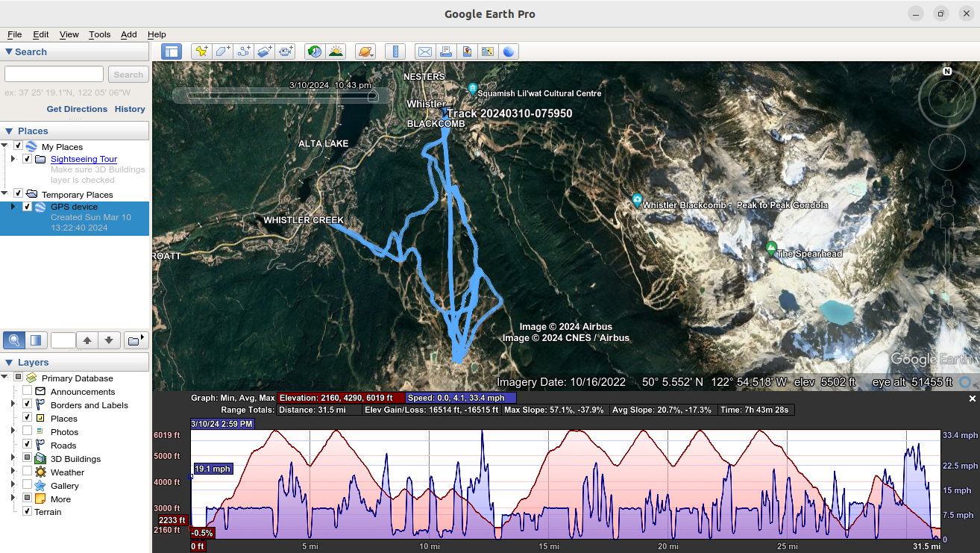View this location in Google Maps
Image resolution: width=980 pixels, height=553 pixels.
[488, 51]
